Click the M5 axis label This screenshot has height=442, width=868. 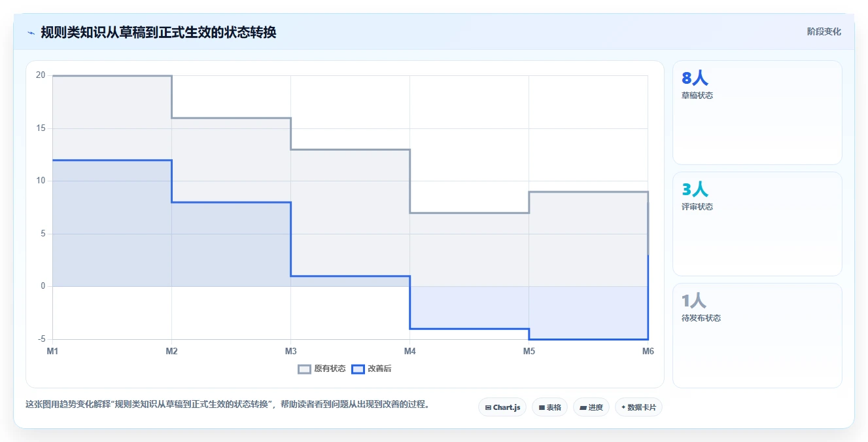tap(529, 352)
